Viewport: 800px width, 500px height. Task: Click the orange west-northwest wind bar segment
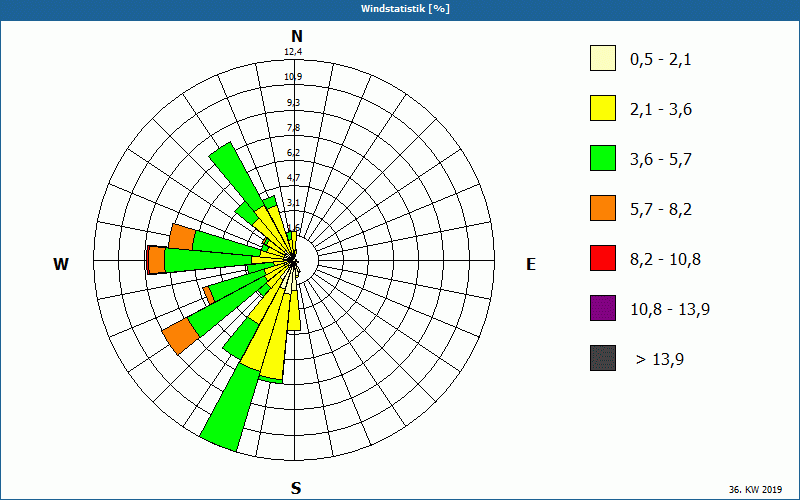tap(182, 237)
